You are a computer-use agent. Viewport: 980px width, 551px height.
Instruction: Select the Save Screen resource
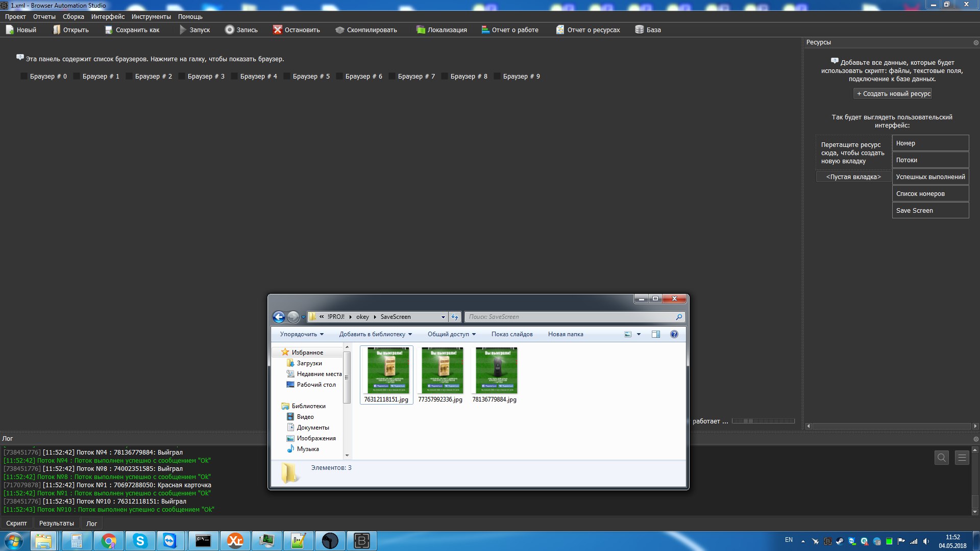[930, 210]
